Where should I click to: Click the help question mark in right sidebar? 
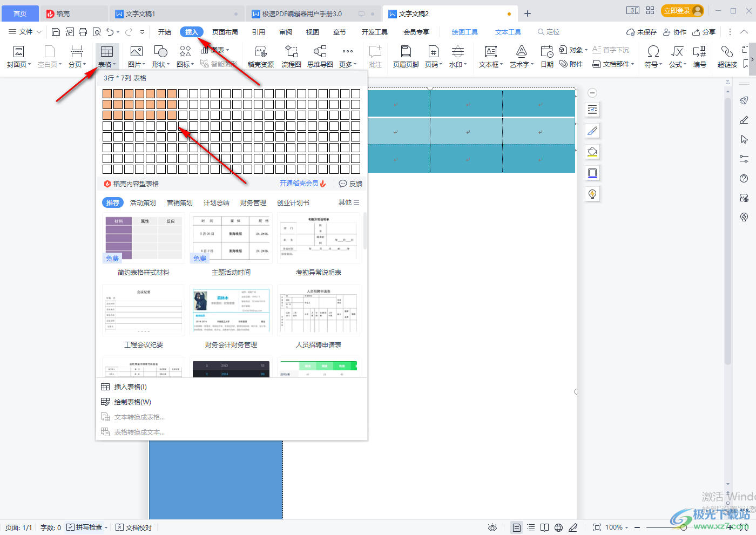(744, 179)
